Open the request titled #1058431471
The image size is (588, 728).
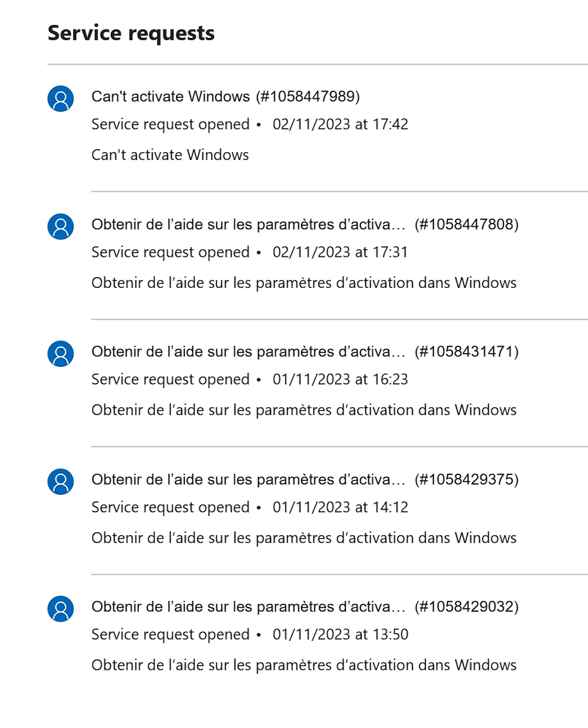305,352
